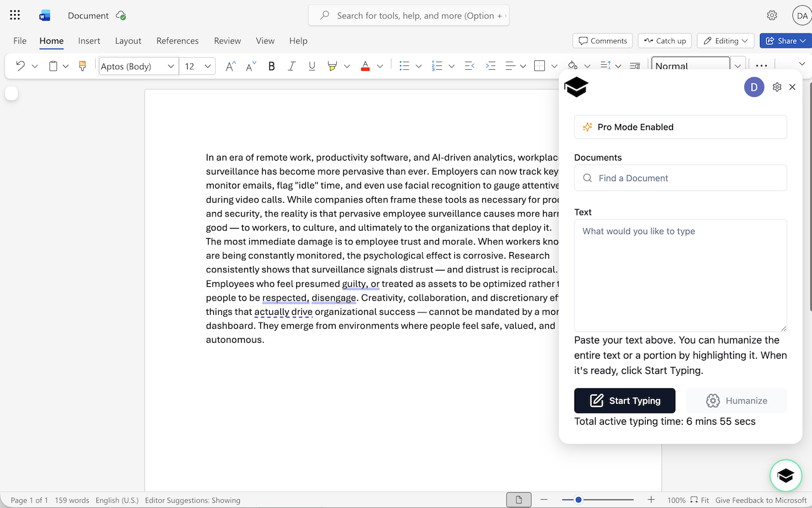The width and height of the screenshot is (812, 508).
Task: Click the paragraph alignment icon
Action: click(x=510, y=66)
